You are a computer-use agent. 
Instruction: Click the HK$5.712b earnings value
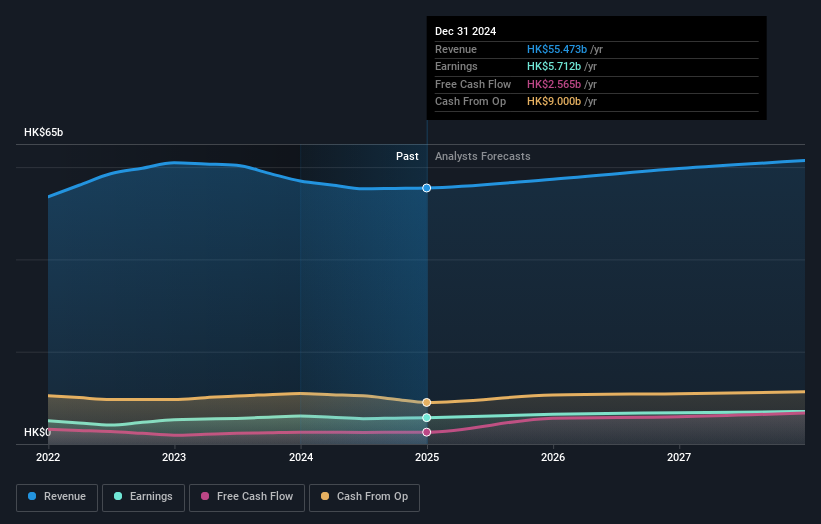(554, 66)
